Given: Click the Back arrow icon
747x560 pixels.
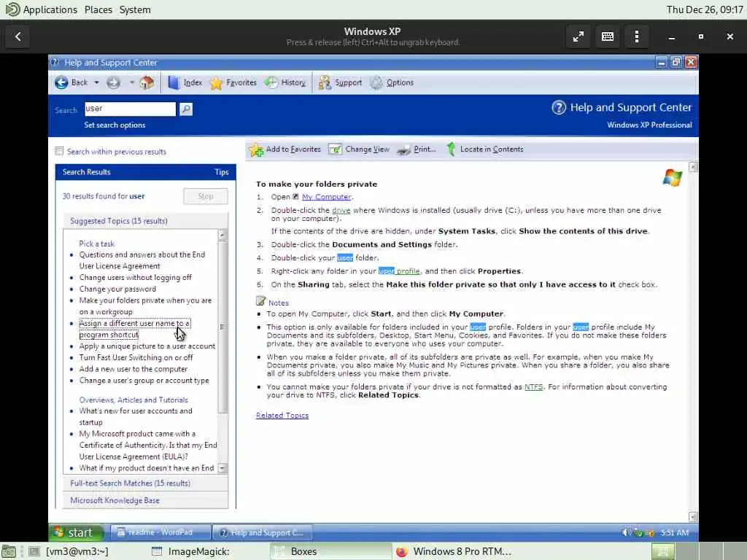Looking at the screenshot, I should 61,82.
